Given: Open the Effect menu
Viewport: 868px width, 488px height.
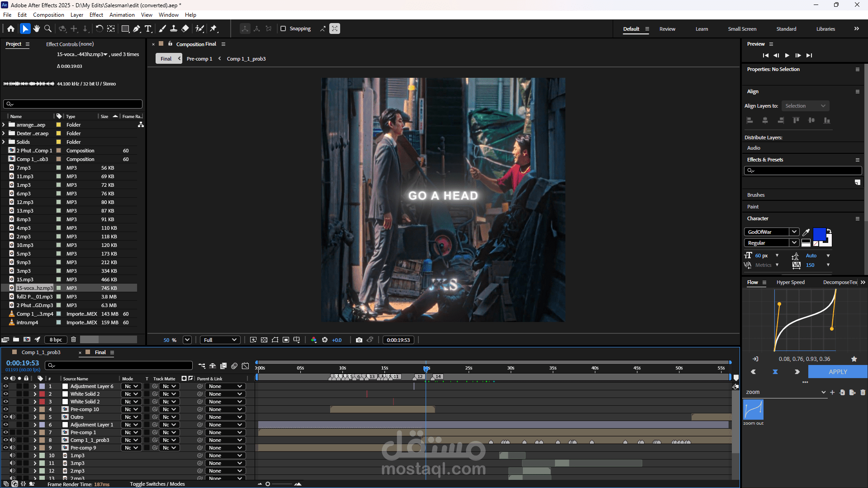Looking at the screenshot, I should [x=96, y=15].
